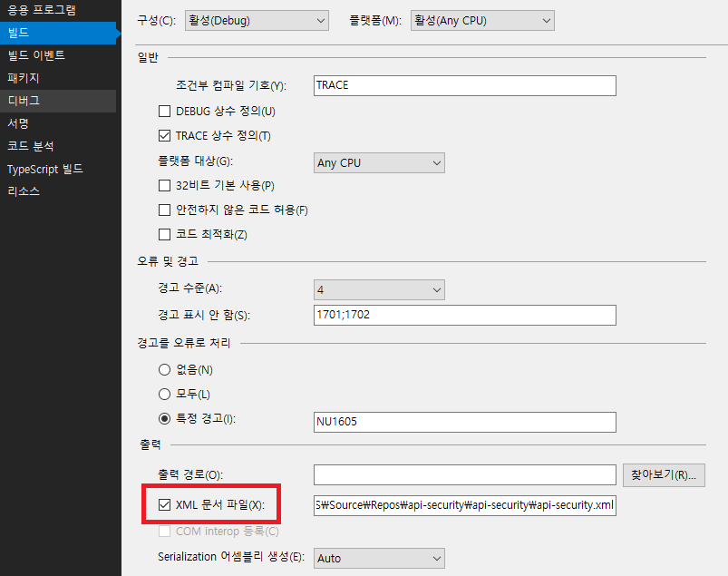Switch to 코드 분석 tab
The image size is (728, 576).
(x=58, y=146)
